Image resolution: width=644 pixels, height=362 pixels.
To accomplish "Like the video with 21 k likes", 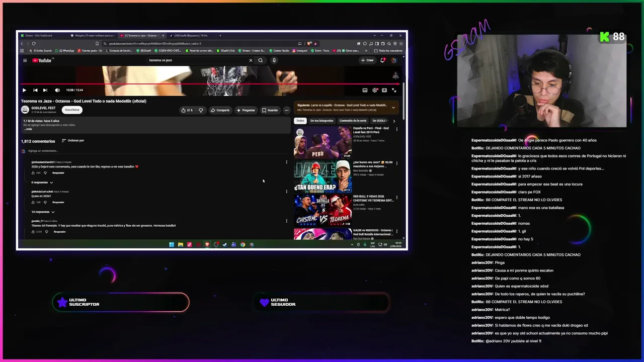I will (187, 110).
